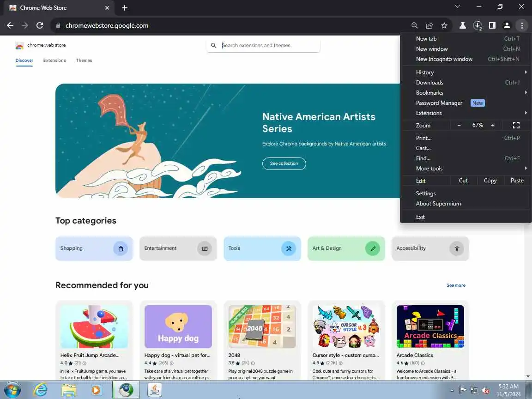Choose Exit from the menu
Screen dimensions: 532x399
pyautogui.click(x=466, y=217)
